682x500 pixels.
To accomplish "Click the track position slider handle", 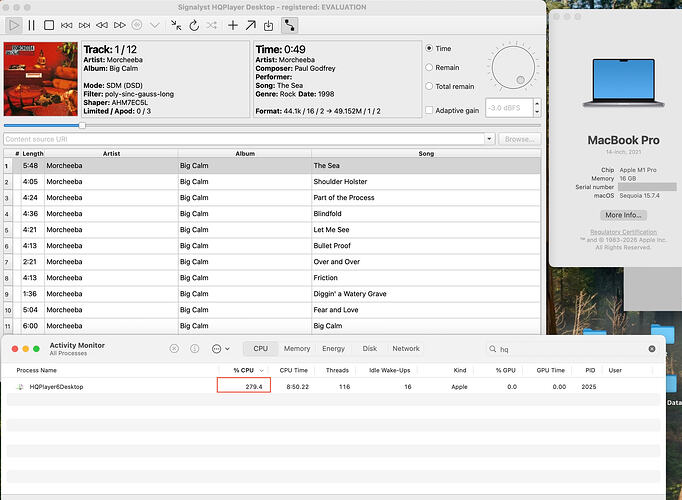I will click(82, 125).
